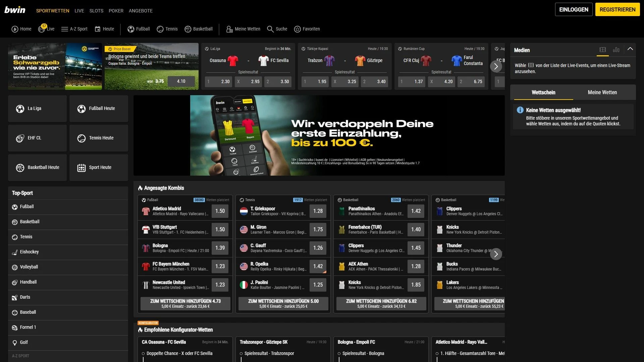Select Spielresultat - Bologna radio option

[339, 354]
